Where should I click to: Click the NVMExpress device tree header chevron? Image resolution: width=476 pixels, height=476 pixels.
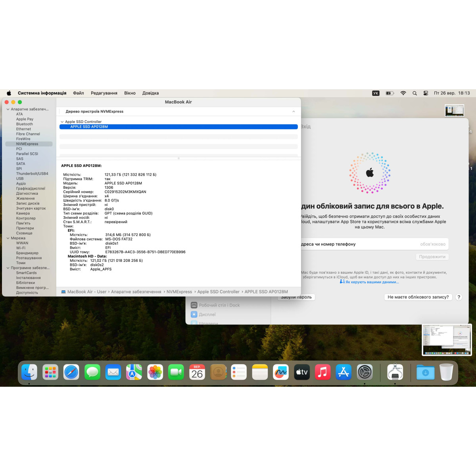click(294, 111)
